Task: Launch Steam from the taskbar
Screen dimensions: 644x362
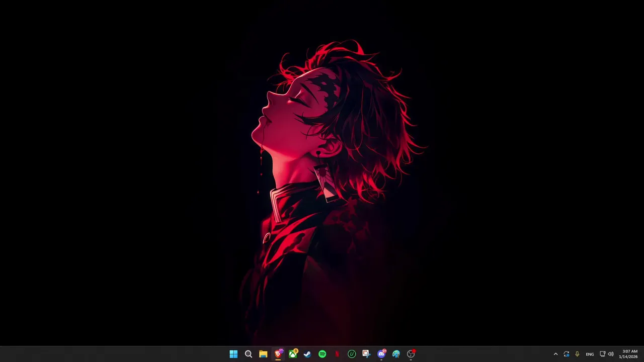Action: click(x=307, y=354)
